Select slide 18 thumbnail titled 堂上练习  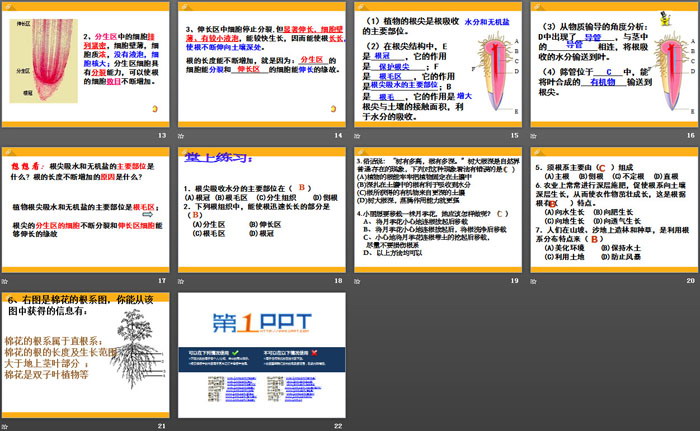262,210
